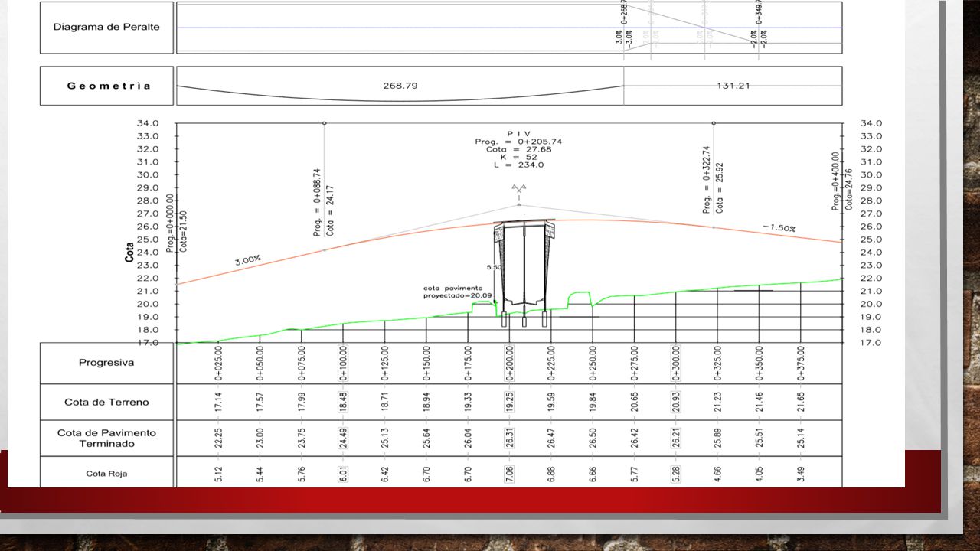Select the terrain elevation value "20.93"

pos(675,402)
